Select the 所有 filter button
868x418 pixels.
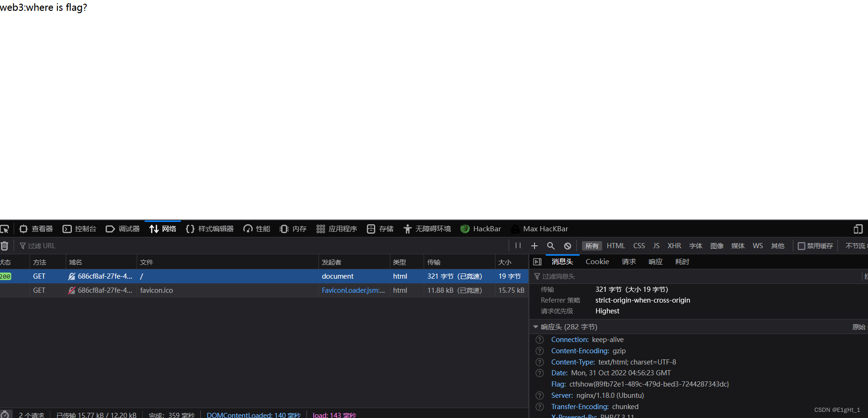tap(592, 246)
